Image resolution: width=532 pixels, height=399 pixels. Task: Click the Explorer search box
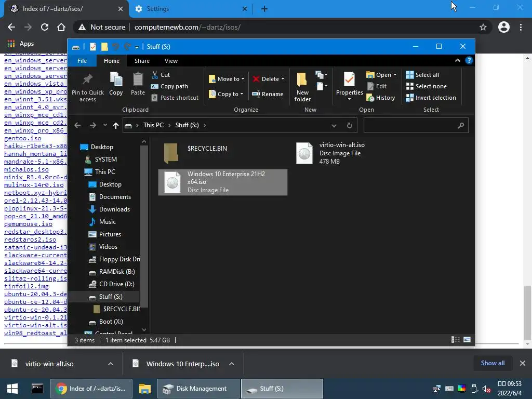416,126
